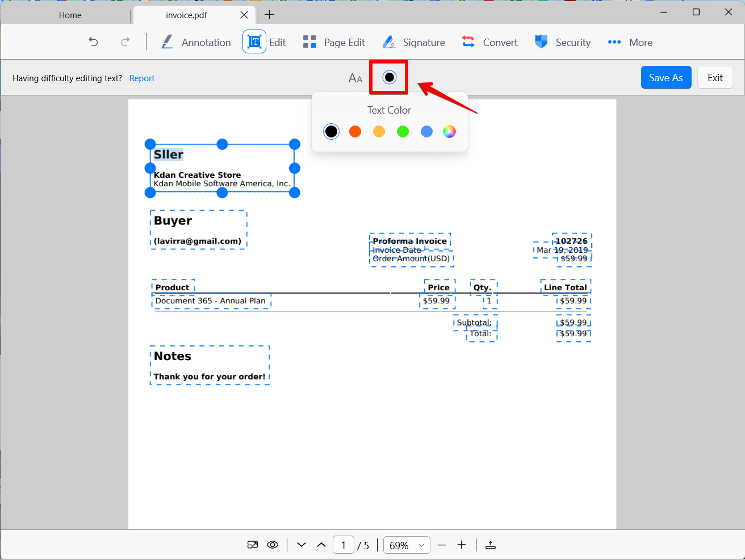Click the Undo arrow icon

(x=94, y=42)
